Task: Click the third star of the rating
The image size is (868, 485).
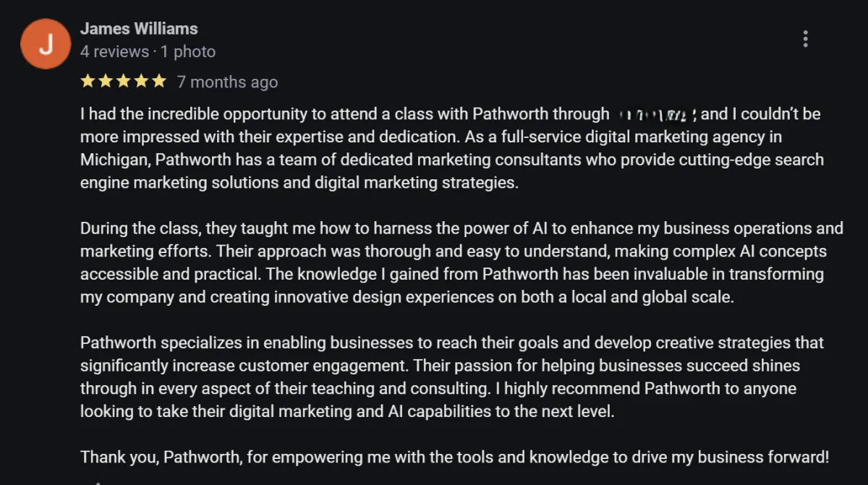Action: [x=123, y=81]
